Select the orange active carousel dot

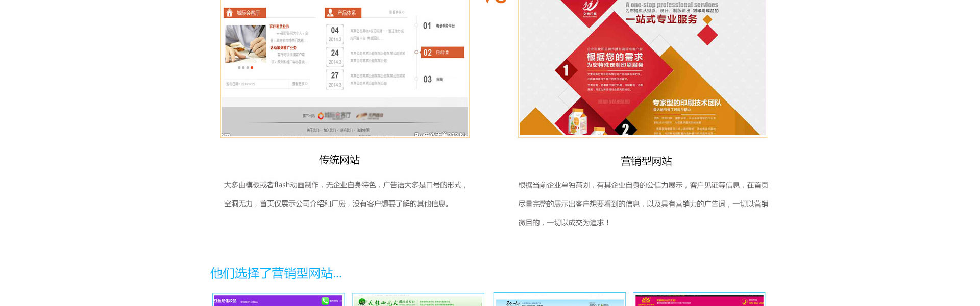[x=252, y=67]
